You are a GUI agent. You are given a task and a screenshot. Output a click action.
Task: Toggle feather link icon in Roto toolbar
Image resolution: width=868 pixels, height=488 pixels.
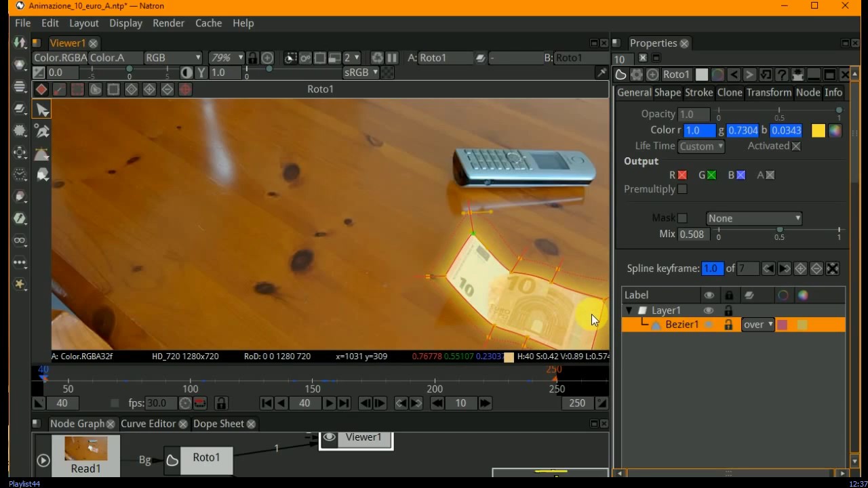tap(60, 89)
